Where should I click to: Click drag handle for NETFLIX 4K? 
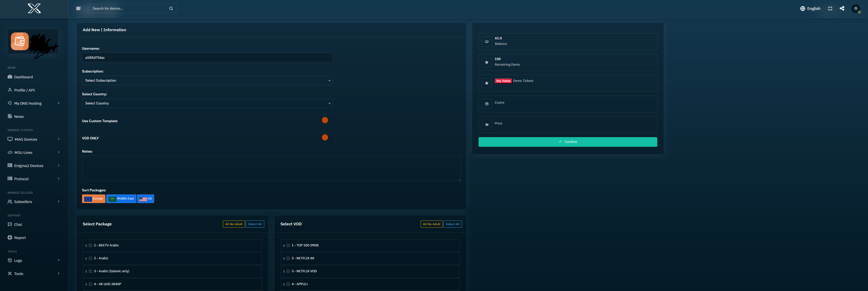tap(284, 258)
